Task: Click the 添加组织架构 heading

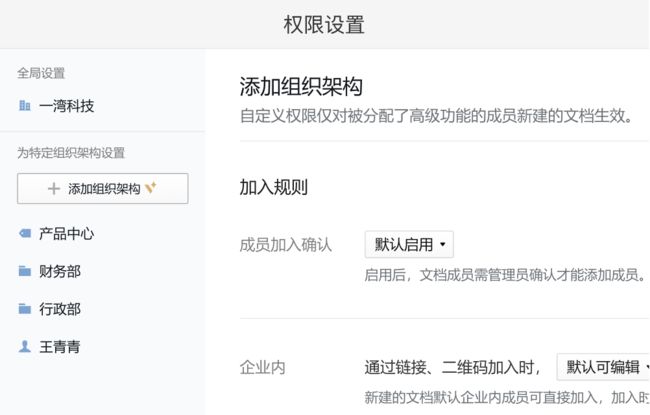Action: 301,87
